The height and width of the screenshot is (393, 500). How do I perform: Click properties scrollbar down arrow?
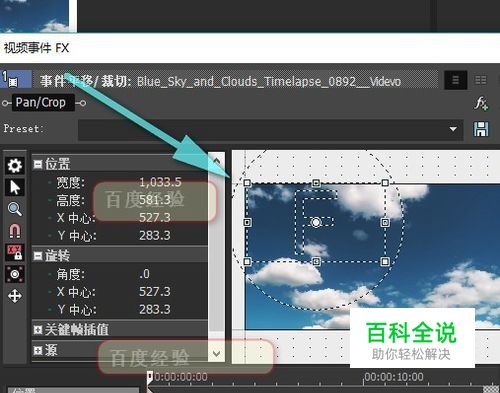coord(217,354)
